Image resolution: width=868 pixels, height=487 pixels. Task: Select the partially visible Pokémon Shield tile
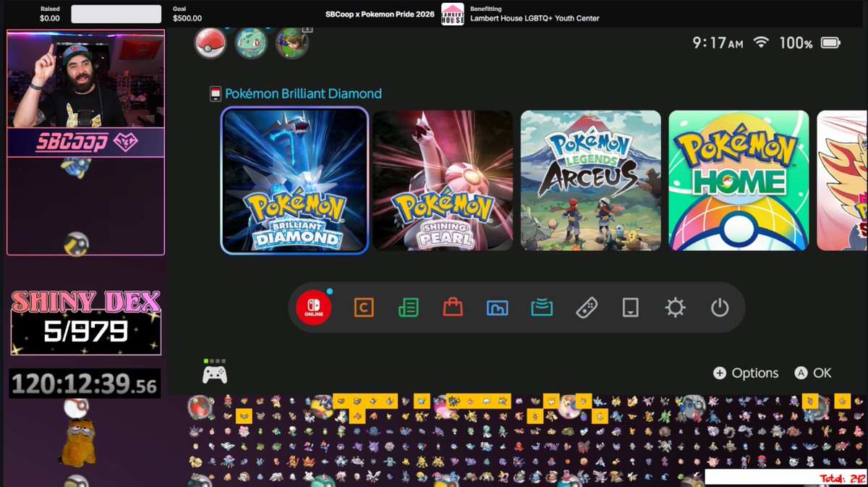point(842,180)
